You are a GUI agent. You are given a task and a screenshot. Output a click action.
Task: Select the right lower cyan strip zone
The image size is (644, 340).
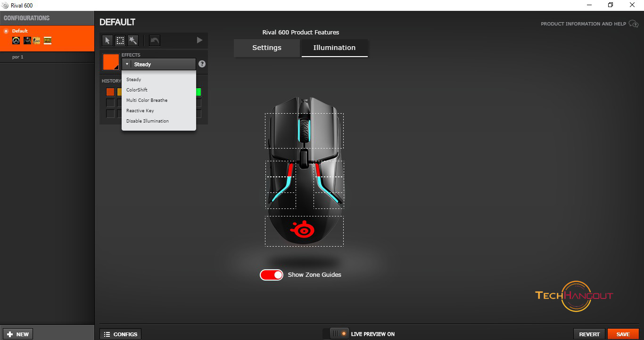coord(329,200)
